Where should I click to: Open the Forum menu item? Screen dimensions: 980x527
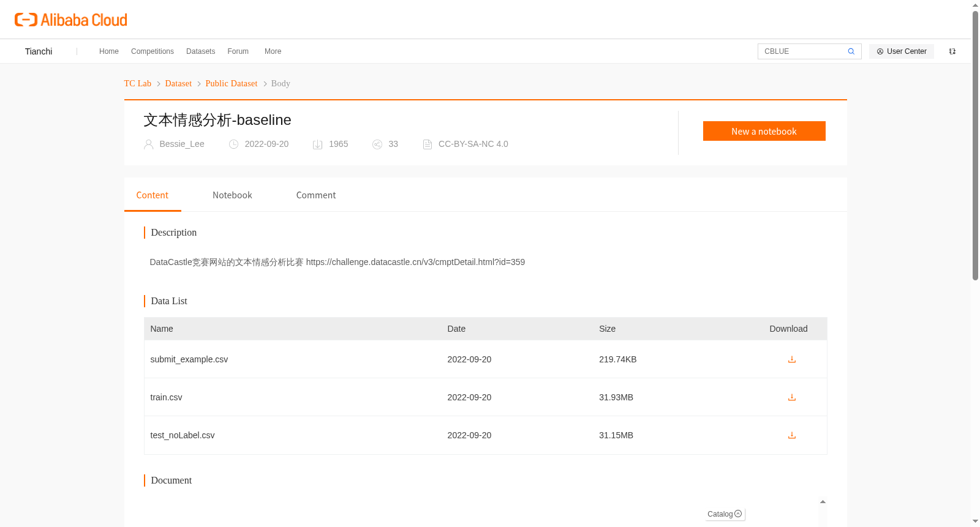238,51
